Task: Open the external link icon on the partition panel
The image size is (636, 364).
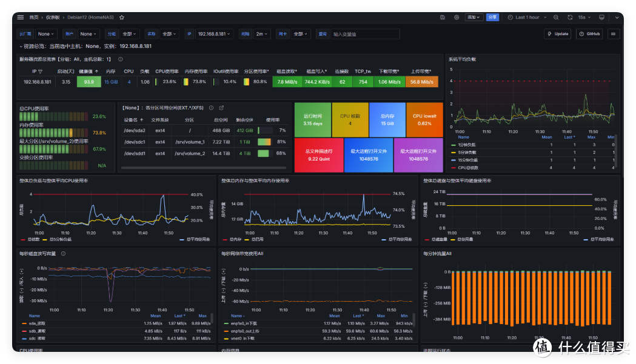Action: (221, 108)
